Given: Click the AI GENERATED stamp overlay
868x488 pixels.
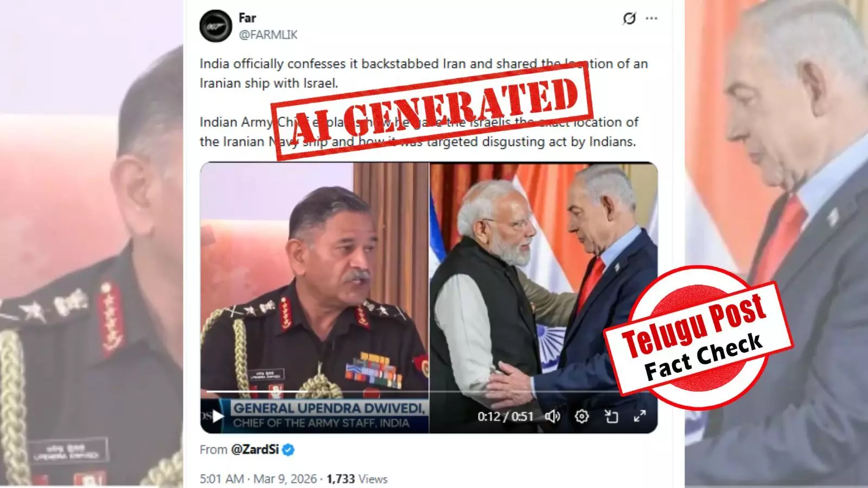Looking at the screenshot, I should (432, 111).
